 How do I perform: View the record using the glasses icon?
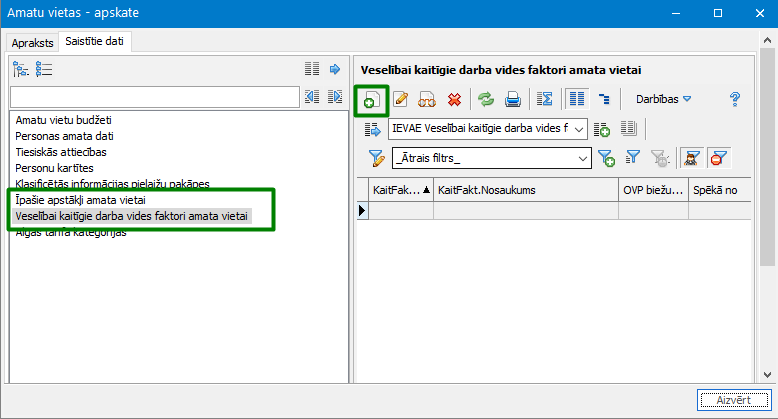click(x=427, y=99)
